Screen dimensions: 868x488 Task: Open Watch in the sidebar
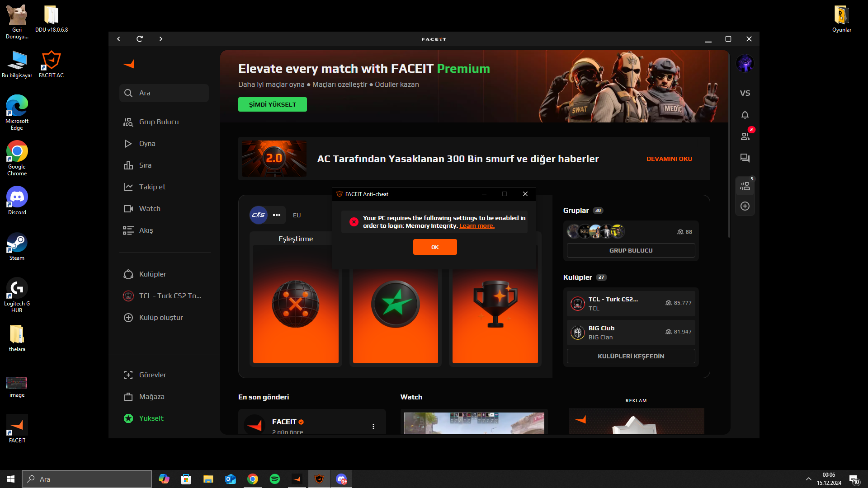(150, 209)
